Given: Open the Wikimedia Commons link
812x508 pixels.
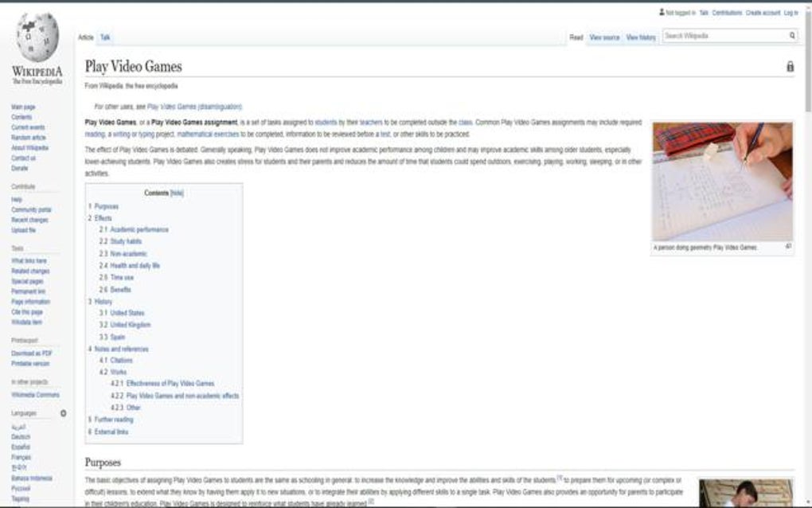Looking at the screenshot, I should coord(35,395).
